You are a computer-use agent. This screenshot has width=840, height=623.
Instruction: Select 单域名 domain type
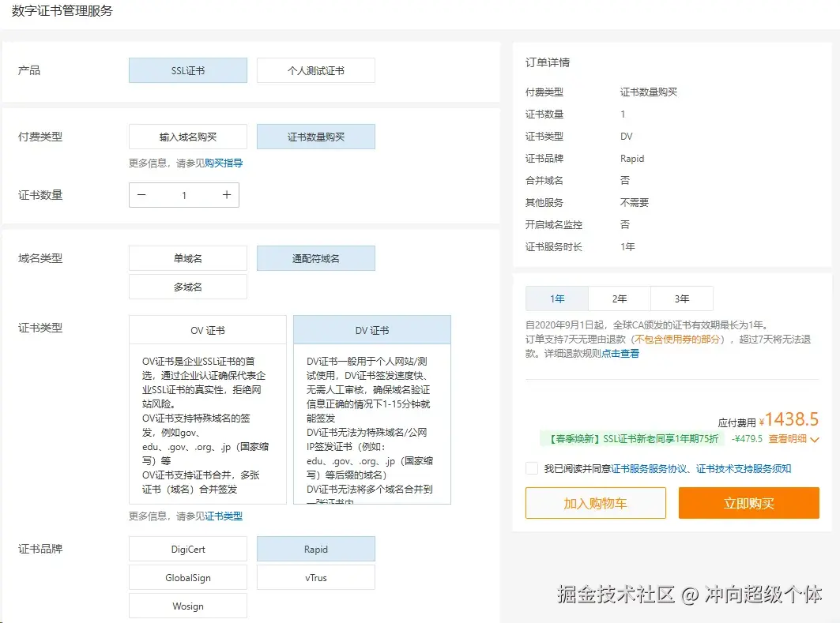pos(188,258)
